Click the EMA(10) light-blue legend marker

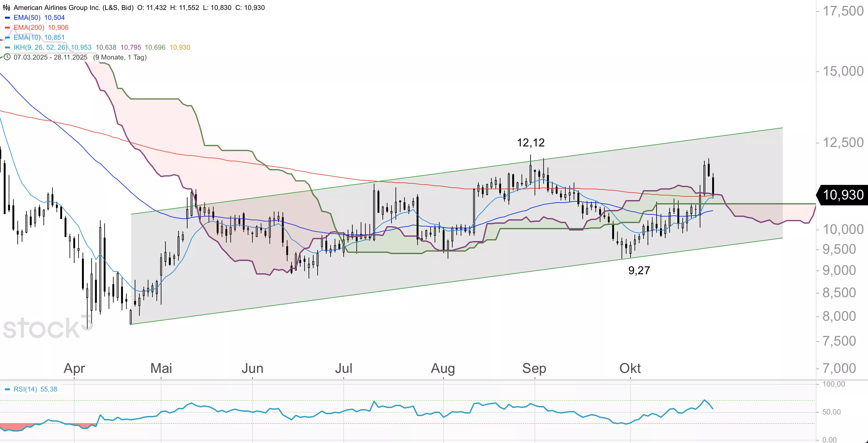pyautogui.click(x=7, y=37)
